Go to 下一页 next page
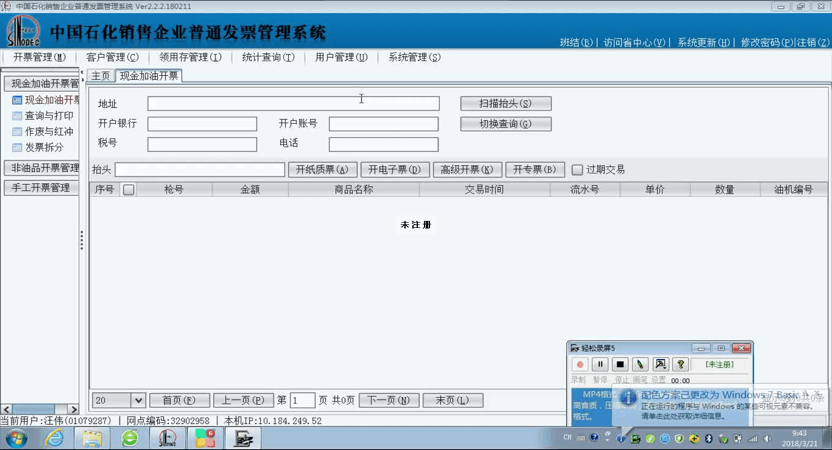 tap(389, 400)
